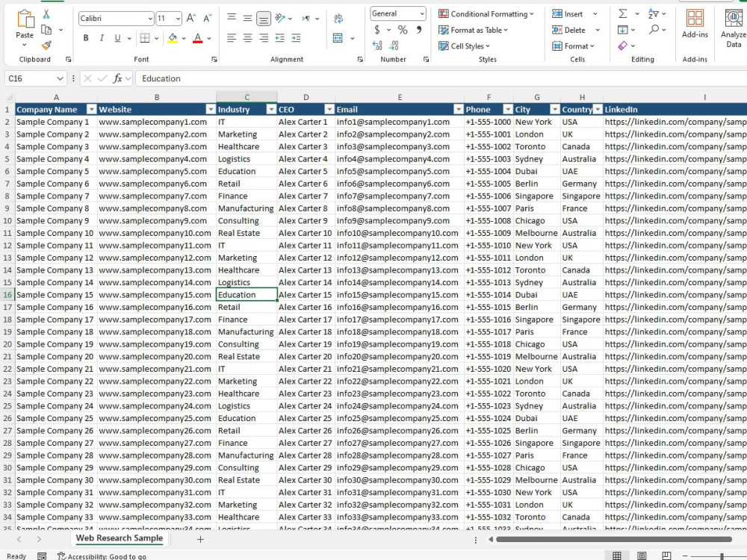
Task: Click the horizontal scrollbar thumb
Action: coord(613,540)
